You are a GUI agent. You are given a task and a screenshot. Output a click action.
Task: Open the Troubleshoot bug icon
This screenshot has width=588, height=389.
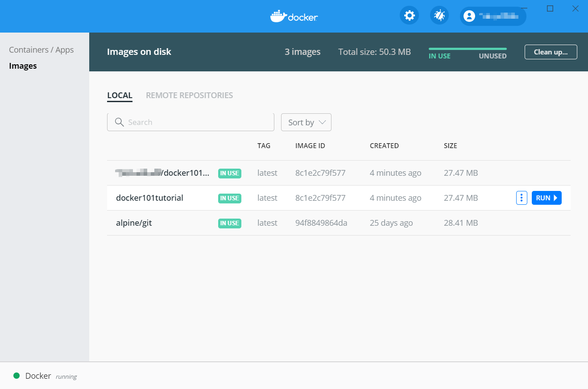[439, 16]
